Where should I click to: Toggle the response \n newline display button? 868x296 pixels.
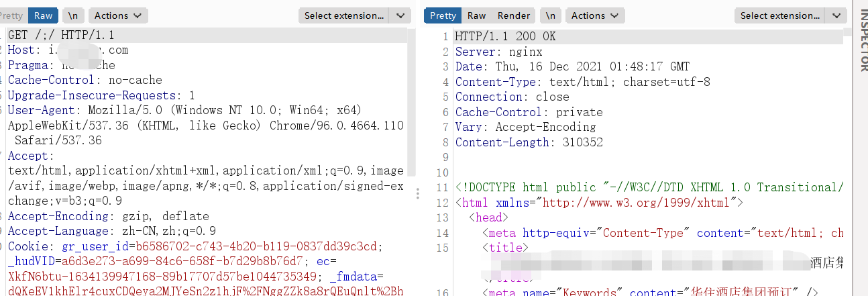pyautogui.click(x=550, y=15)
